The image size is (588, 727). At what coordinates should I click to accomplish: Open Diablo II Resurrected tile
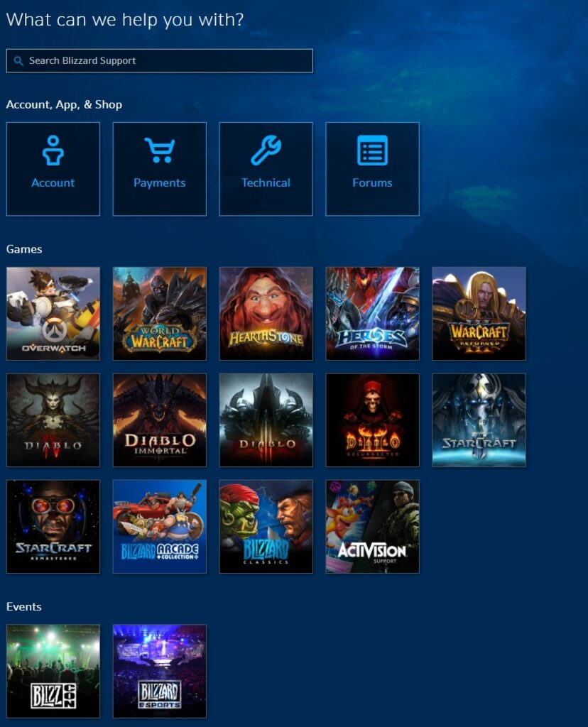[372, 420]
